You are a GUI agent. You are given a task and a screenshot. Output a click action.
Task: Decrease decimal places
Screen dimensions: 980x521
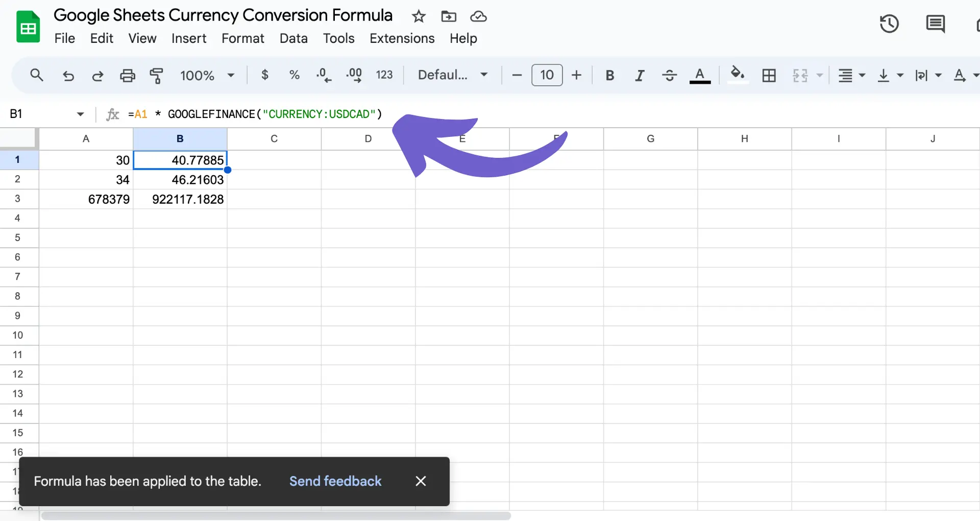324,75
